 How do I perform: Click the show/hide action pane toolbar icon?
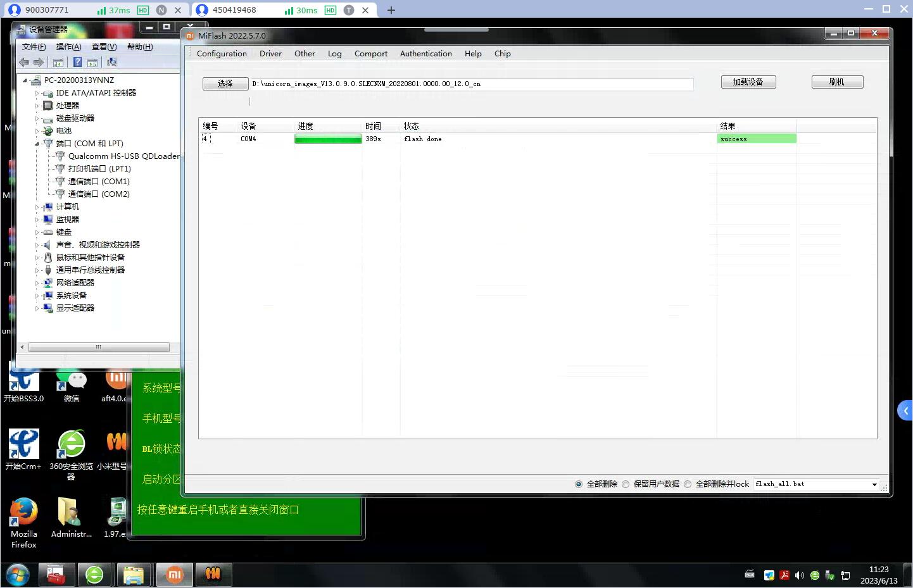[x=92, y=62]
